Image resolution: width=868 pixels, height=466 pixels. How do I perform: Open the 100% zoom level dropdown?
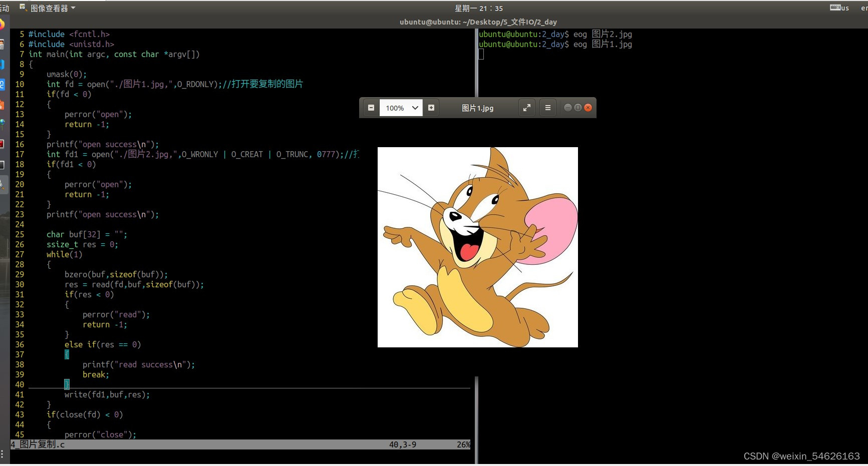pyautogui.click(x=401, y=108)
